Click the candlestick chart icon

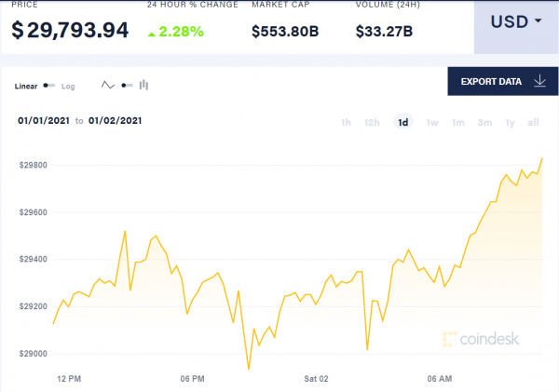coord(143,85)
